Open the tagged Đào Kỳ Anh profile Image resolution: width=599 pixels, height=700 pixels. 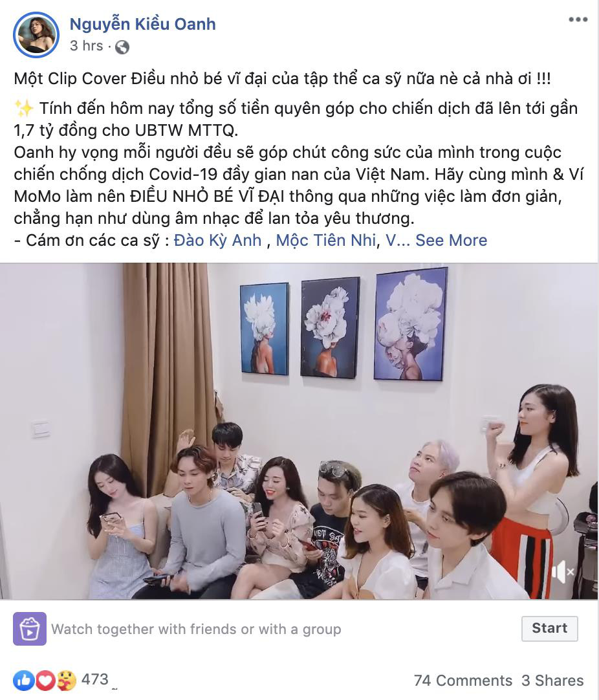point(217,240)
